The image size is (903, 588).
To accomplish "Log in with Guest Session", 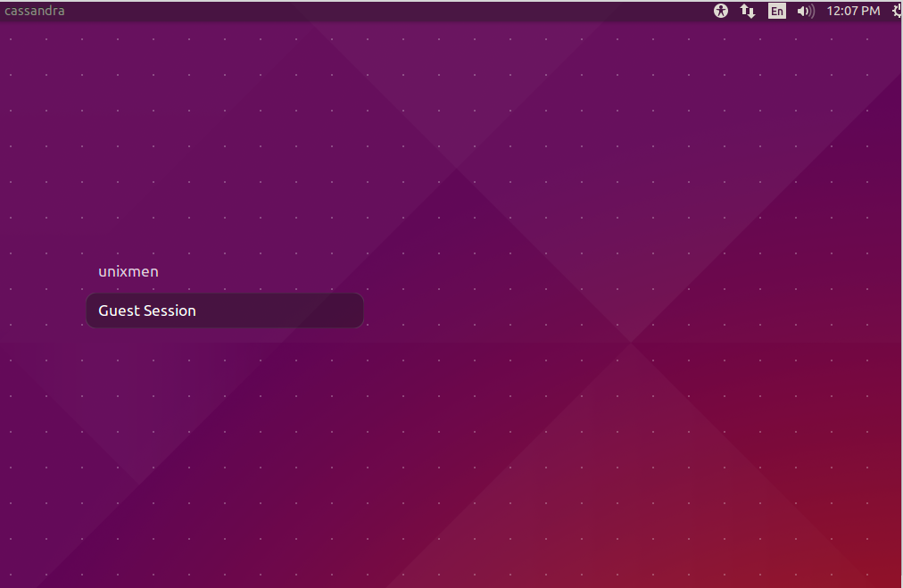I will [x=225, y=311].
